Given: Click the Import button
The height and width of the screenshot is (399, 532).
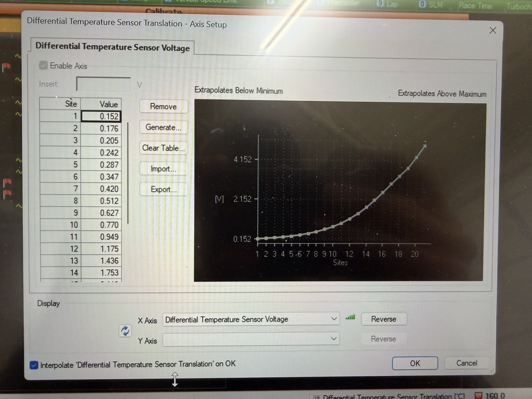Looking at the screenshot, I should (x=163, y=169).
